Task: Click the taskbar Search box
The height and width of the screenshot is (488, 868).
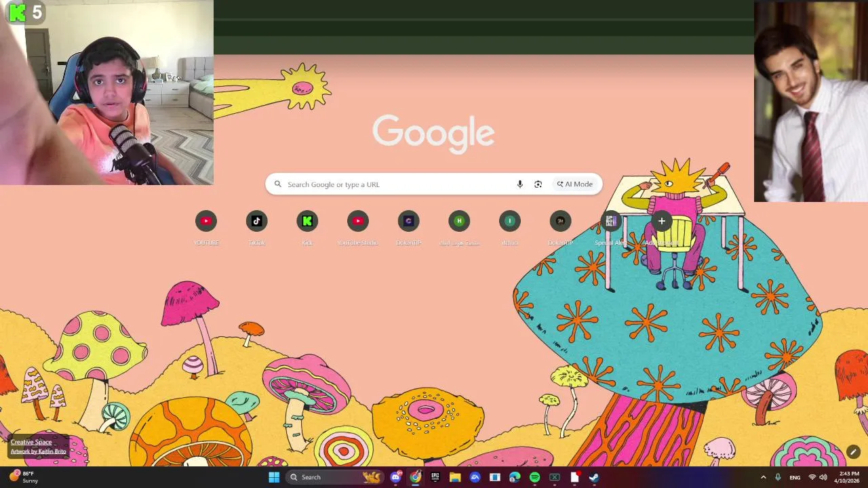Action: pyautogui.click(x=334, y=477)
